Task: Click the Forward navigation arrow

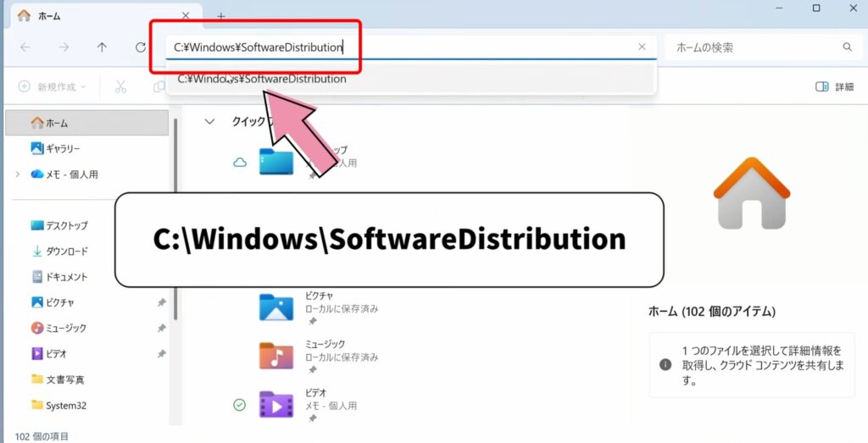Action: [x=64, y=47]
